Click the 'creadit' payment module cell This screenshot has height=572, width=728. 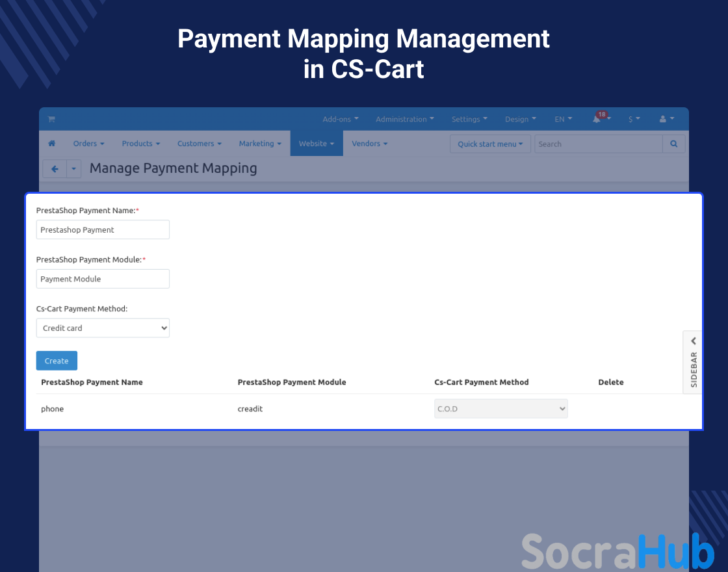pyautogui.click(x=250, y=409)
